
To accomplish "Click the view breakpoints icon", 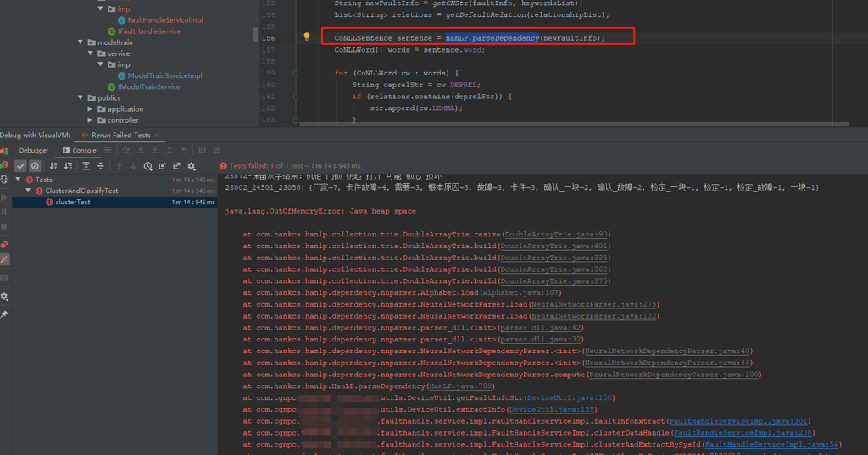I will coord(4,245).
